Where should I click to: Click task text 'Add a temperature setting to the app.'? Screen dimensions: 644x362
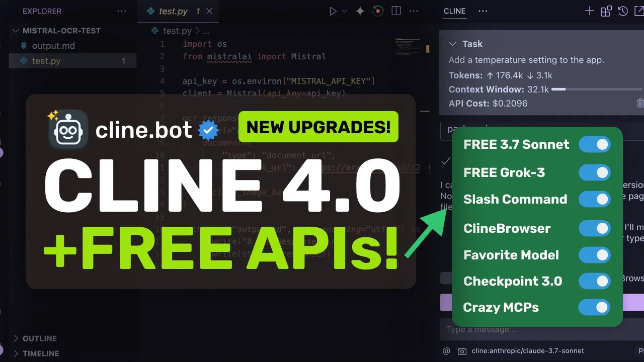tap(526, 60)
